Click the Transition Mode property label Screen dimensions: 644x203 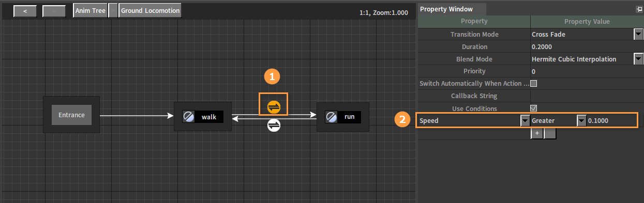[x=474, y=34]
